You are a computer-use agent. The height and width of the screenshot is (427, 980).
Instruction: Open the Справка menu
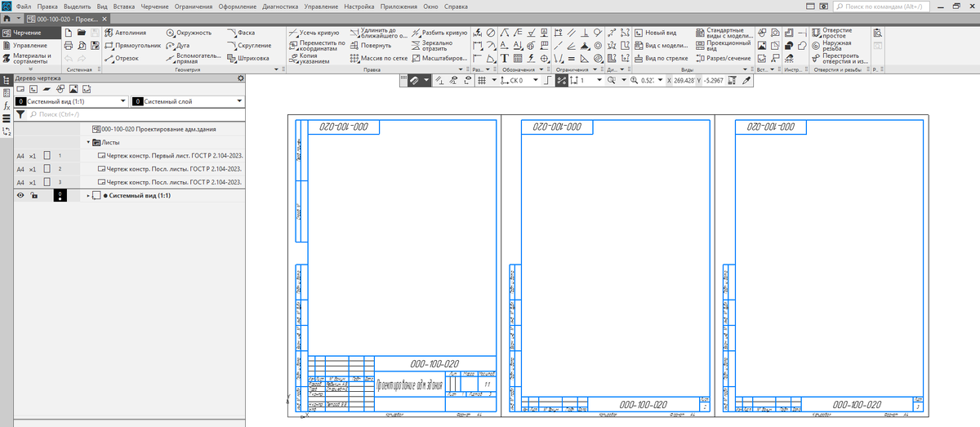coord(456,7)
